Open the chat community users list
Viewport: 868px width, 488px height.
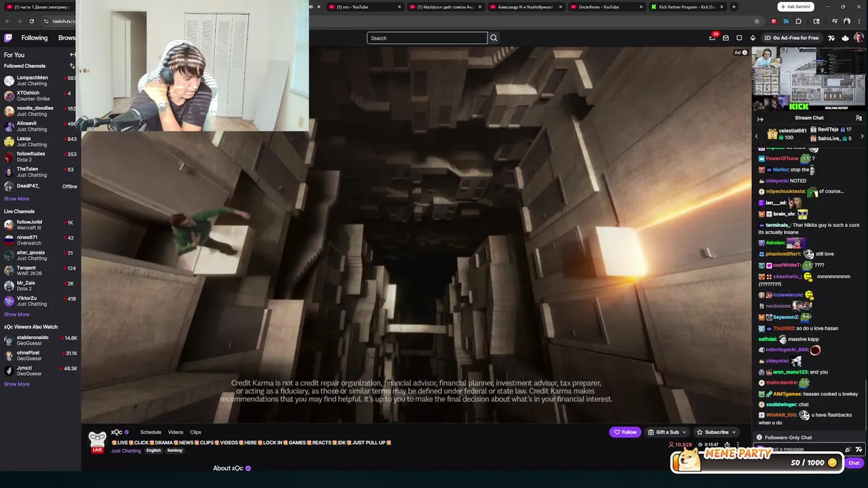pos(859,118)
